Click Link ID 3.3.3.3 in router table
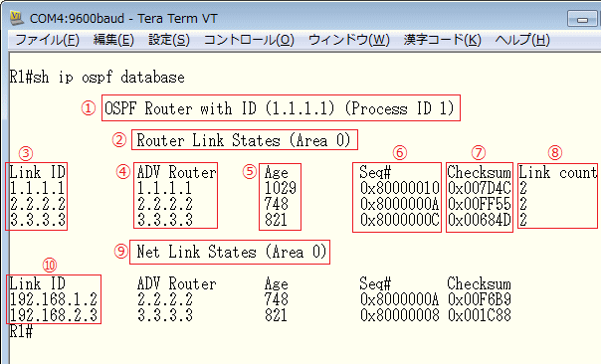Viewport: 601px width, 364px height. (x=37, y=220)
